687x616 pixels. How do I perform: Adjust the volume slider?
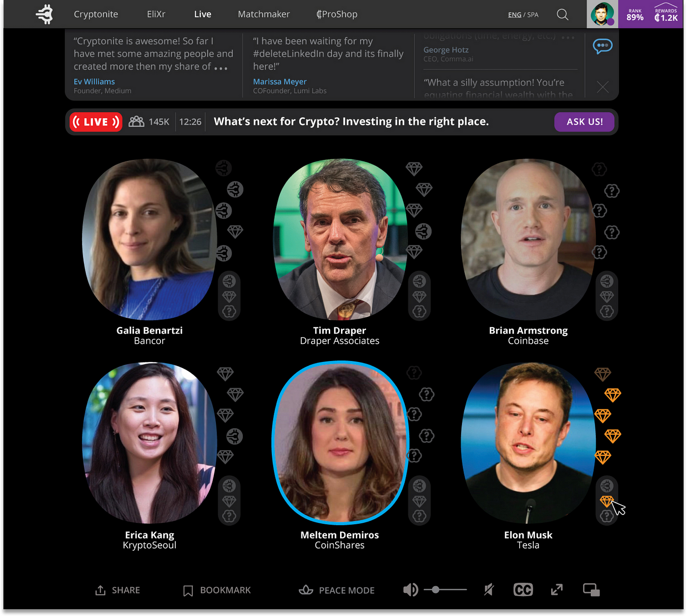(445, 590)
